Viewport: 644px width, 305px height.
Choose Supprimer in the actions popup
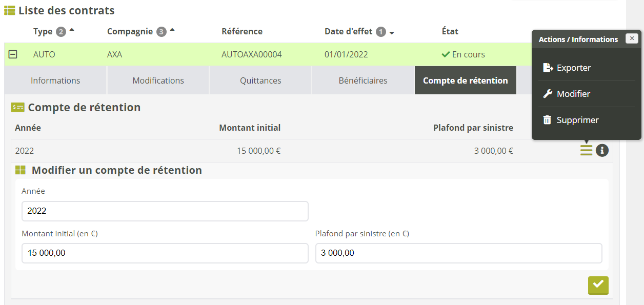coord(577,120)
